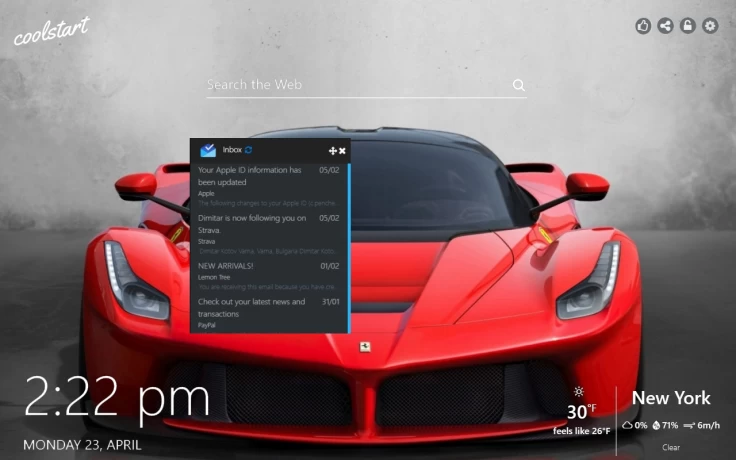Click the padlock unlock icon
This screenshot has width=736, height=460.
click(688, 26)
